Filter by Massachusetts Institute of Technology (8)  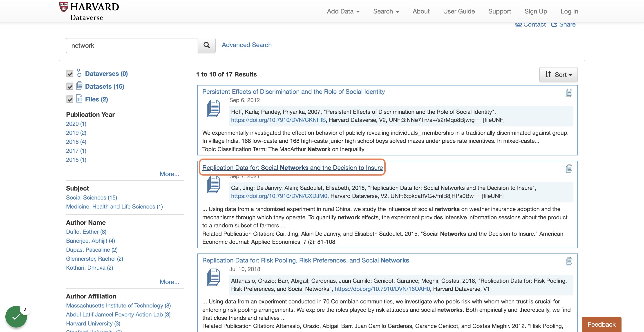pos(118,305)
